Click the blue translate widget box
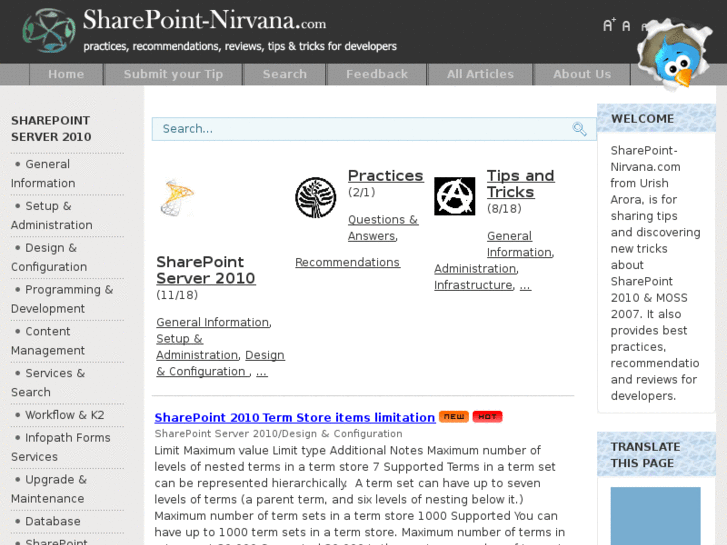Screen dimensions: 727x545 [x=655, y=516]
